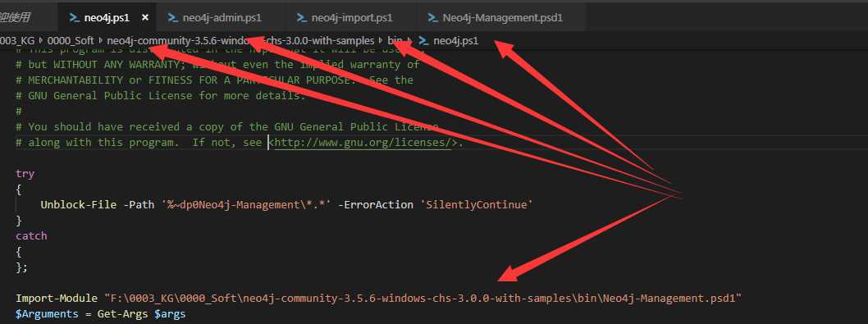The image size is (868, 324).
Task: Click 'GNU General Public License for more details' comment
Action: (161, 95)
